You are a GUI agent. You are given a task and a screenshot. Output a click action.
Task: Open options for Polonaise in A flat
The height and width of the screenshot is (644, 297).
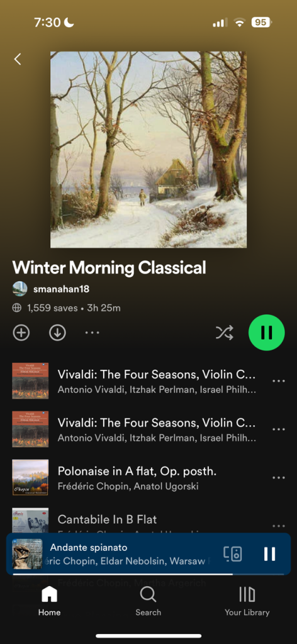tap(279, 477)
